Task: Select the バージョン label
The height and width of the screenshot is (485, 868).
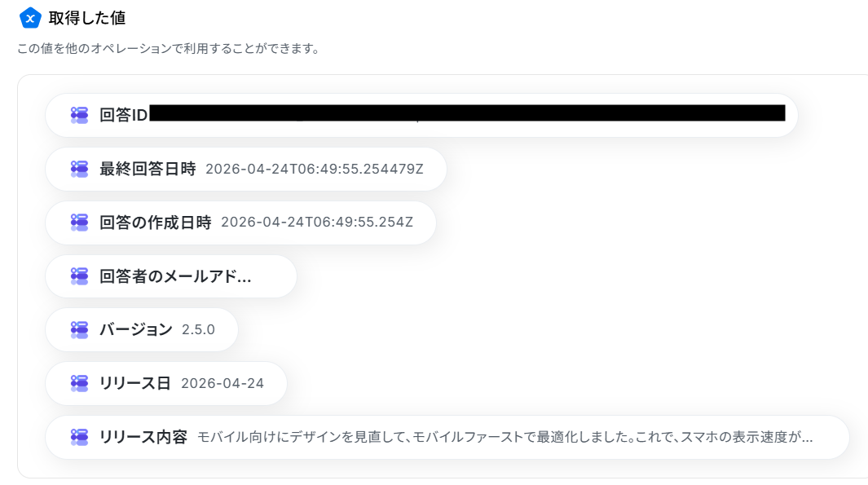Action: click(135, 330)
